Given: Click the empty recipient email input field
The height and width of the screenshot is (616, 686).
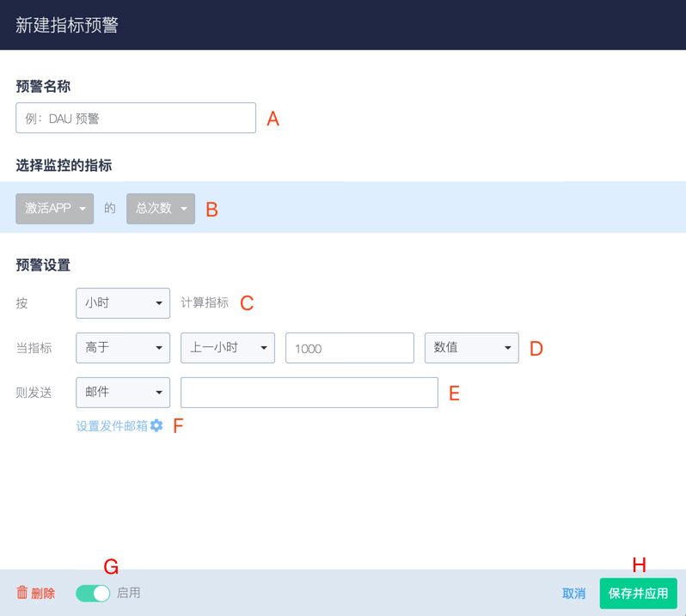Looking at the screenshot, I should tap(309, 393).
